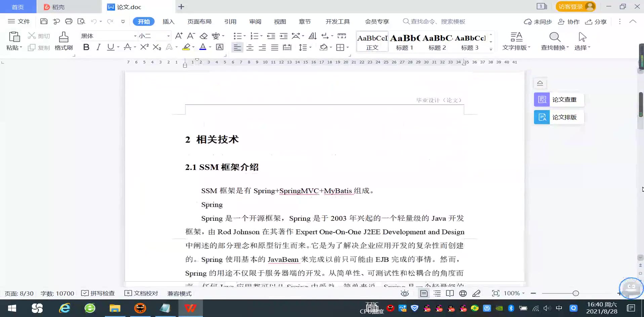Click the search commands field

434,21
